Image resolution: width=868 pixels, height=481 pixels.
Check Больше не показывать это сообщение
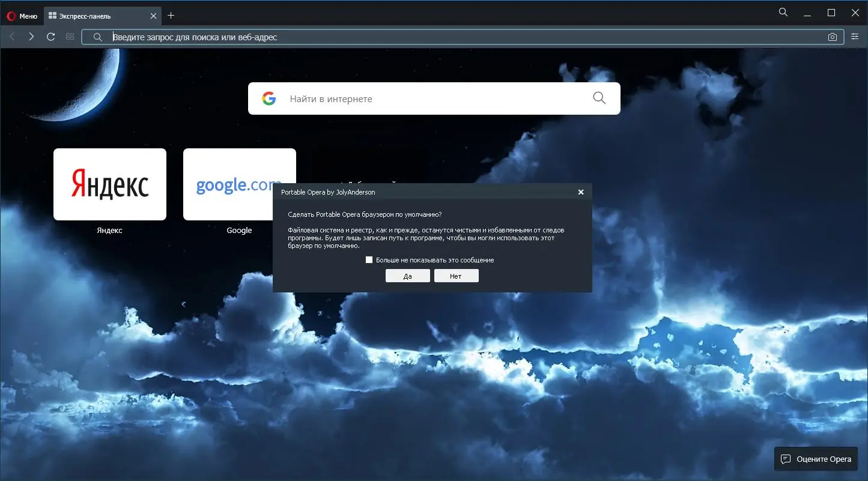369,260
